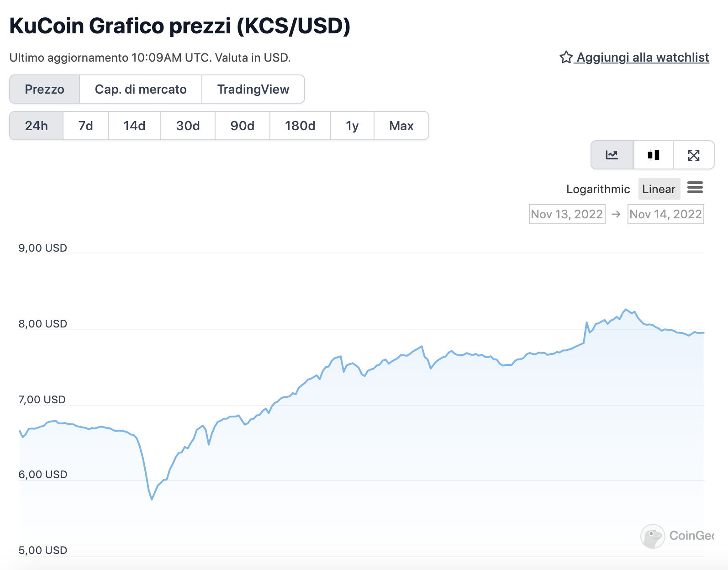728x570 pixels.
Task: Select the 7d time range
Action: (85, 126)
